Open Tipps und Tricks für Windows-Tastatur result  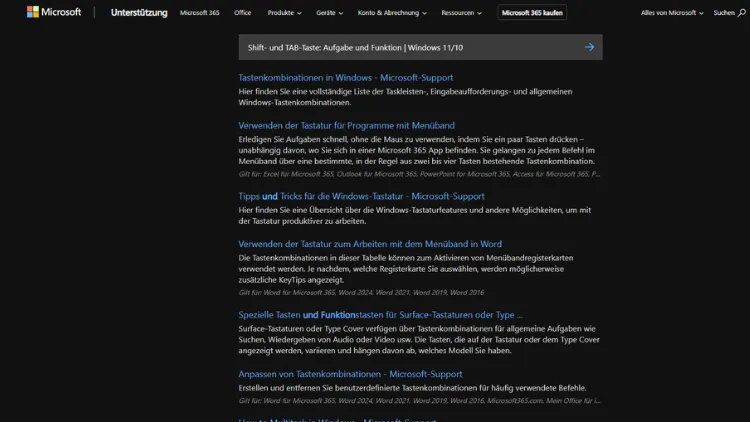362,196
